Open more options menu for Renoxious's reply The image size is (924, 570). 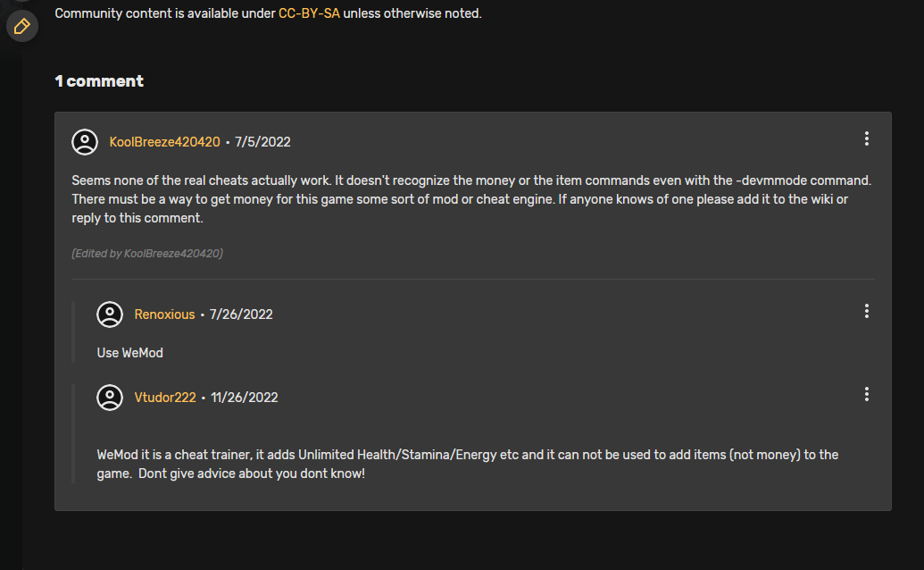coord(866,311)
